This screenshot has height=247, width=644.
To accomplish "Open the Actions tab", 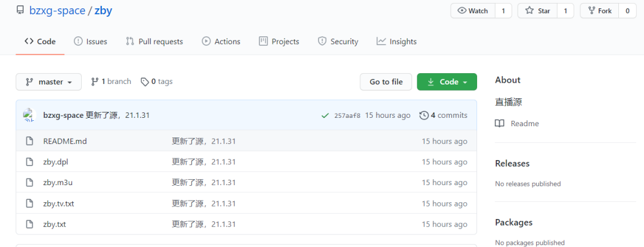I will (x=221, y=42).
